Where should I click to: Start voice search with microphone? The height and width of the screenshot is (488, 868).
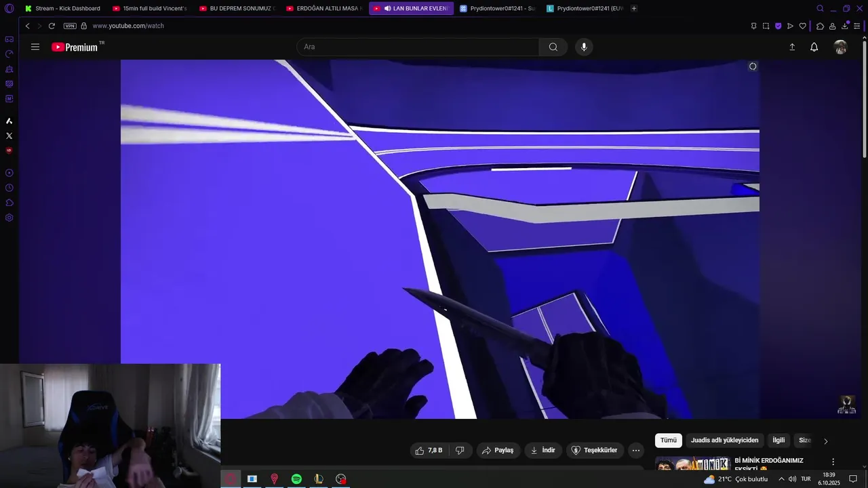(x=584, y=47)
